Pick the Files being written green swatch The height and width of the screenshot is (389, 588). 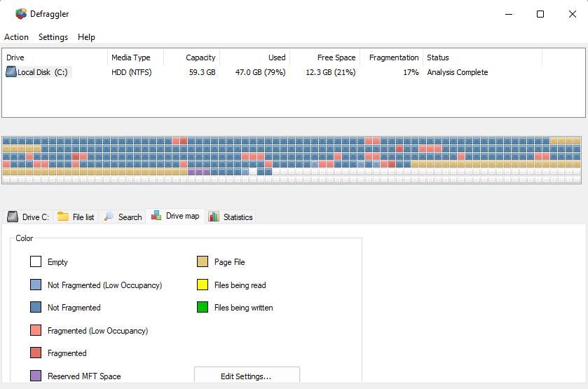tap(203, 307)
